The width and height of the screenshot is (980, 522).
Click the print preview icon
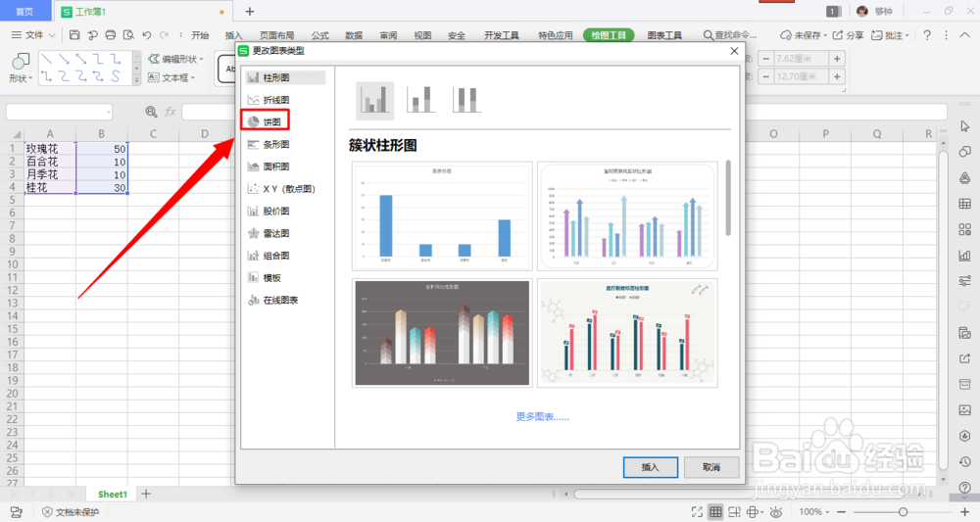(x=128, y=35)
